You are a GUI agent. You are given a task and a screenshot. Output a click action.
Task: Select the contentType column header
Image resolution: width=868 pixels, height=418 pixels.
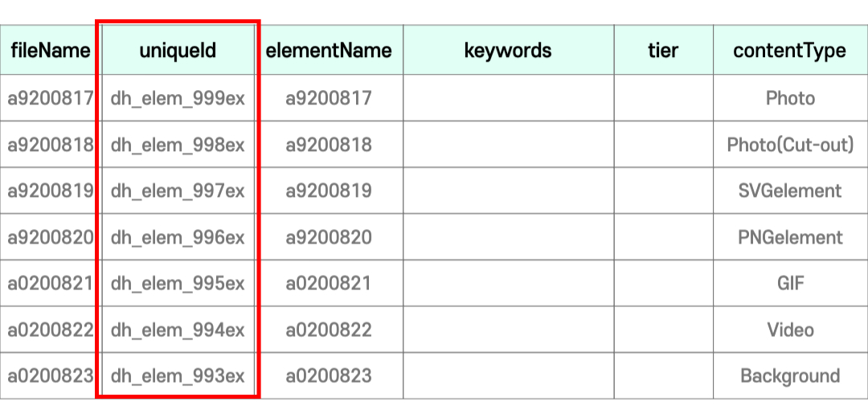coord(789,51)
